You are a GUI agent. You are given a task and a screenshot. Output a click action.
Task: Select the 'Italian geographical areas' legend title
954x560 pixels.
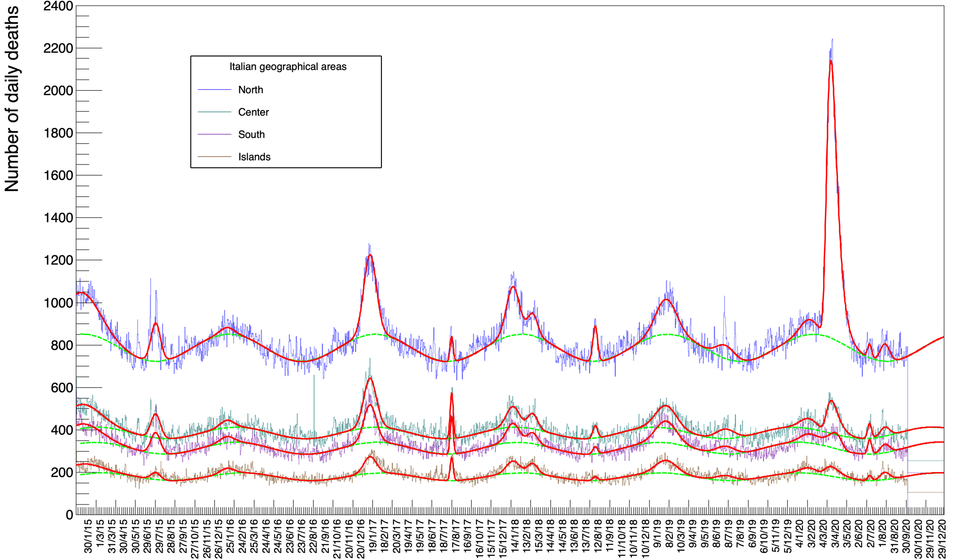(288, 67)
